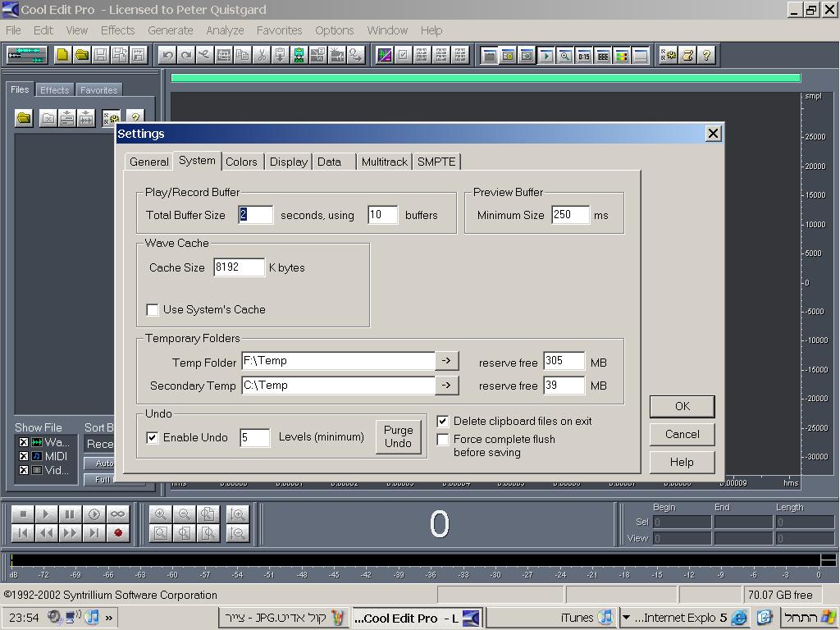Open the SMPTE tab in Settings
840x630 pixels.
436,162
